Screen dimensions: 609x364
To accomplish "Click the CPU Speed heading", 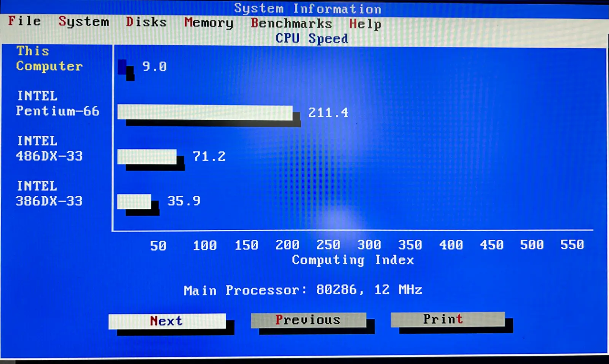I will pyautogui.click(x=312, y=38).
